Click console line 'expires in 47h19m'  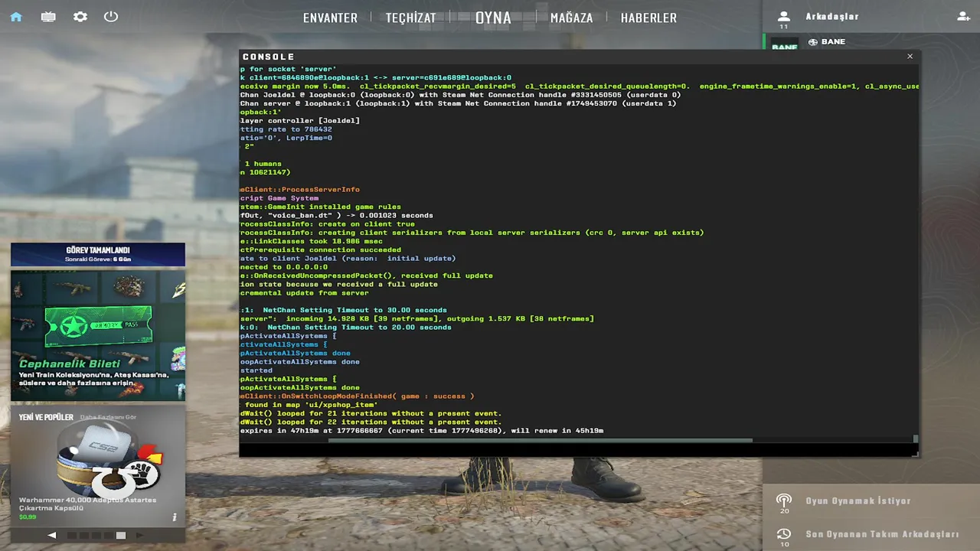click(422, 431)
